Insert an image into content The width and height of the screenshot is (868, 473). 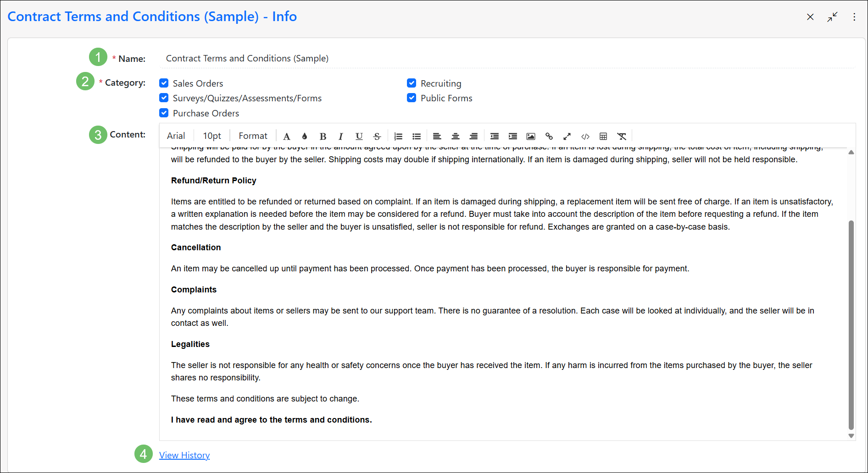point(531,136)
